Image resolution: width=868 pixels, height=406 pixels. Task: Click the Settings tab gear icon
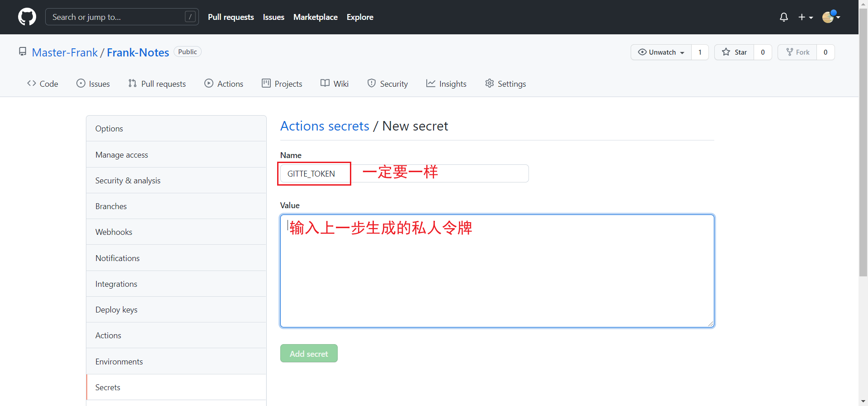490,83
